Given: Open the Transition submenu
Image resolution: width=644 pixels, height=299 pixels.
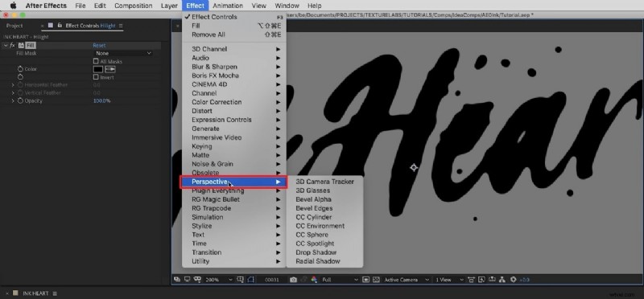Looking at the screenshot, I should pos(234,252).
